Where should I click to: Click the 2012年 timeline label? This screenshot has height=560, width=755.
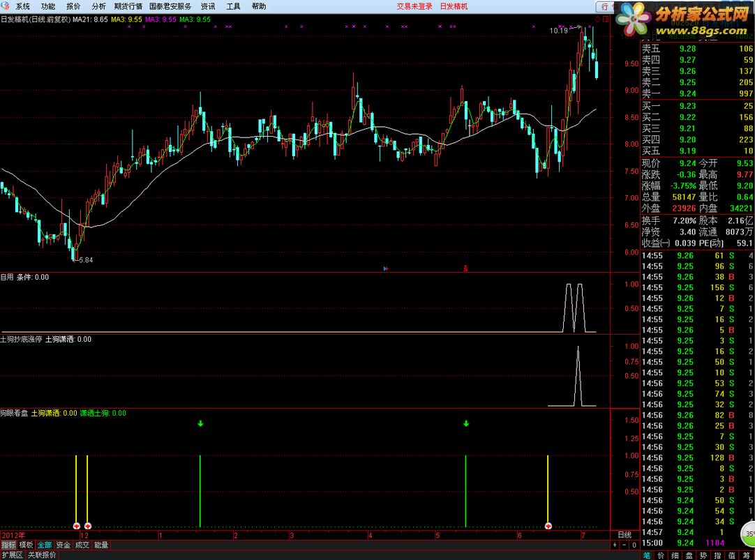pos(13,535)
